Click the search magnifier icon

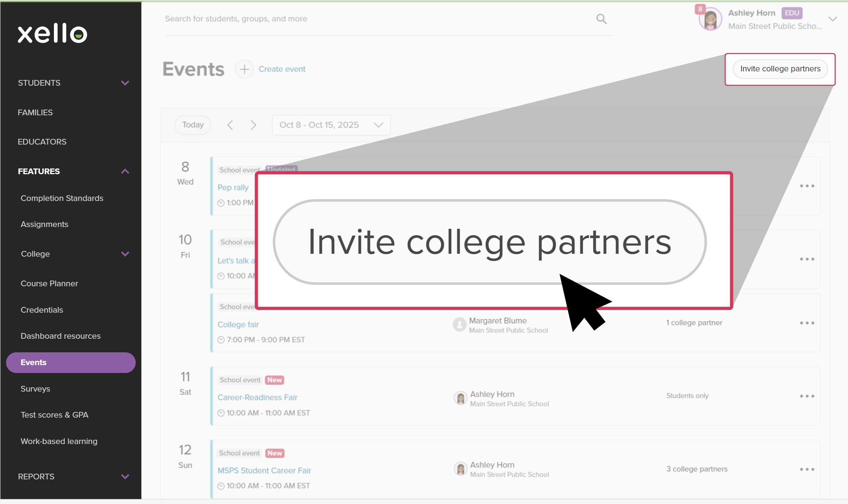[601, 19]
